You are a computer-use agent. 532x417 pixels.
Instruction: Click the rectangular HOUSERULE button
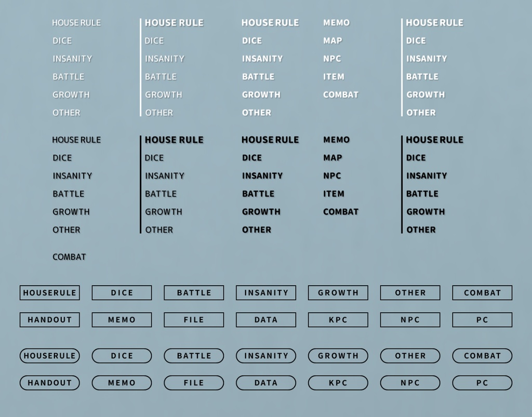(x=49, y=292)
